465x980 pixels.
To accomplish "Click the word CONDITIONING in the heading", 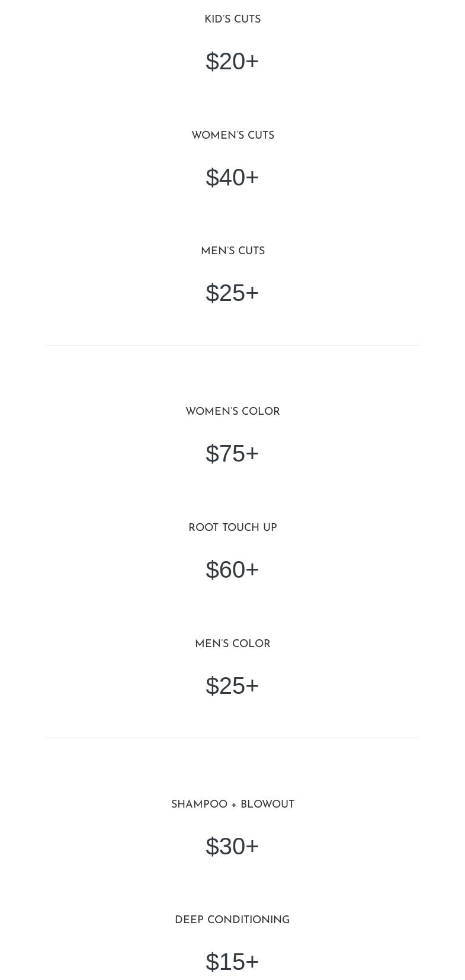I will 248,920.
